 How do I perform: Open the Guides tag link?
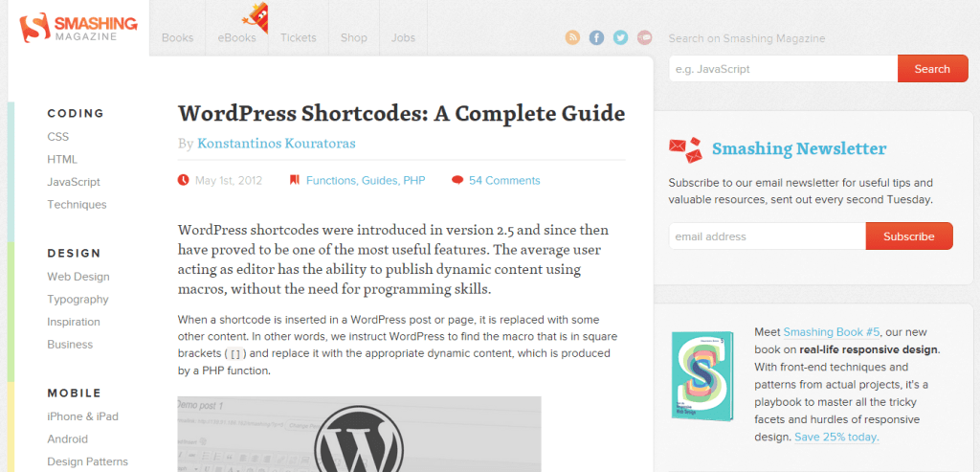pyautogui.click(x=381, y=181)
